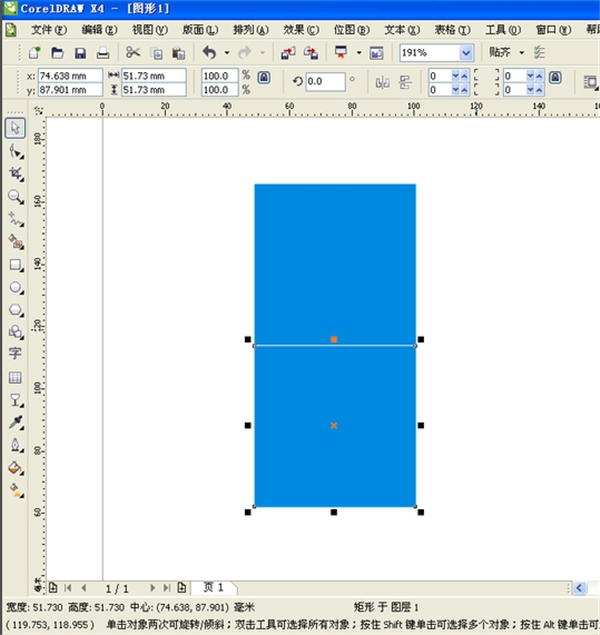Open the 位图(B) menu

351,30
